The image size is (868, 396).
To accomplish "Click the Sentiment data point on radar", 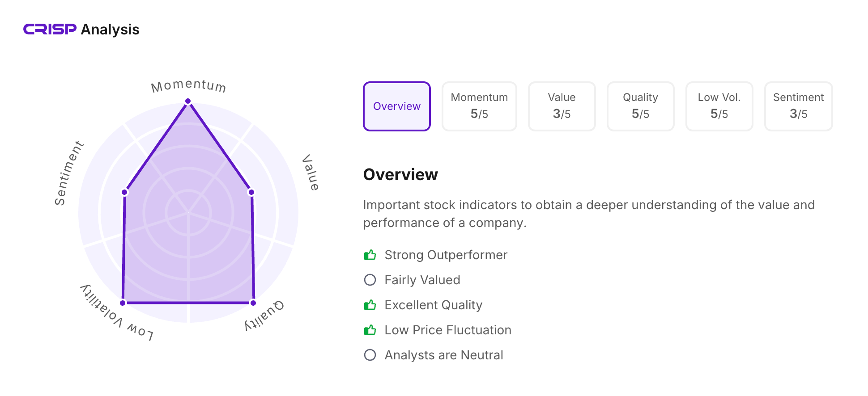I will tap(125, 192).
